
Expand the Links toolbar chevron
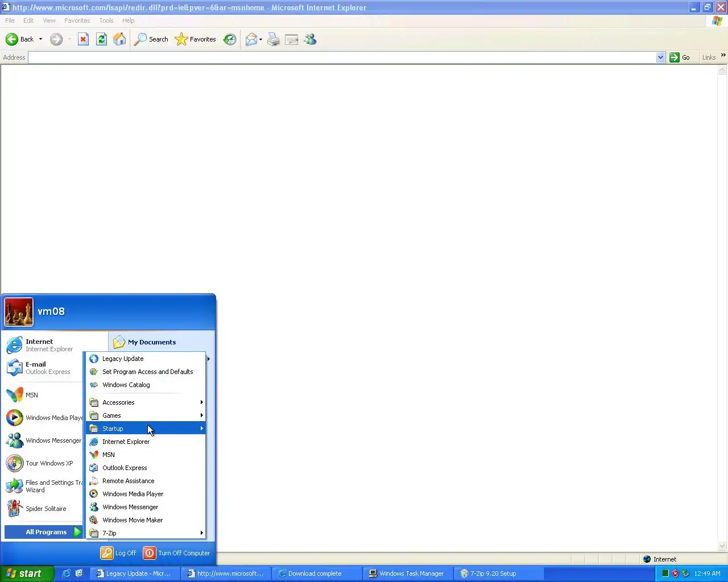pos(723,55)
